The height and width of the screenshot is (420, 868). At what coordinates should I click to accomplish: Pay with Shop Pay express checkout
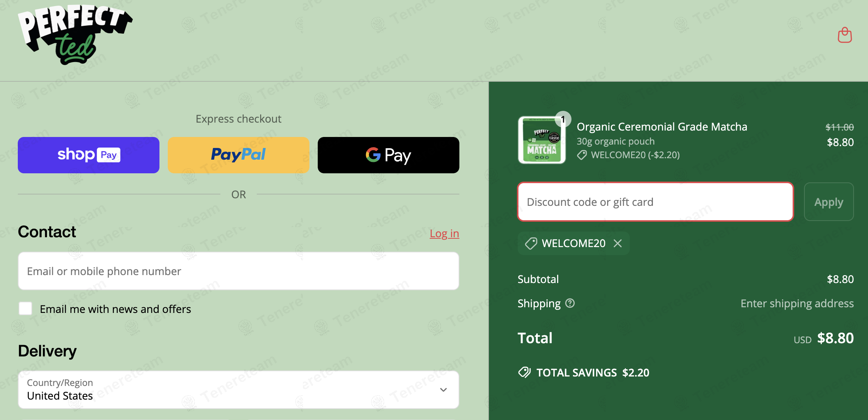tap(89, 155)
